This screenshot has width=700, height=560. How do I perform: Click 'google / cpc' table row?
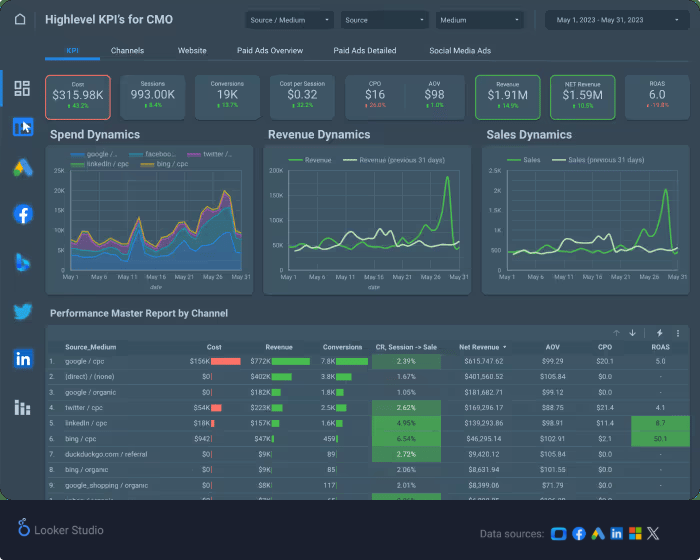[x=368, y=361]
